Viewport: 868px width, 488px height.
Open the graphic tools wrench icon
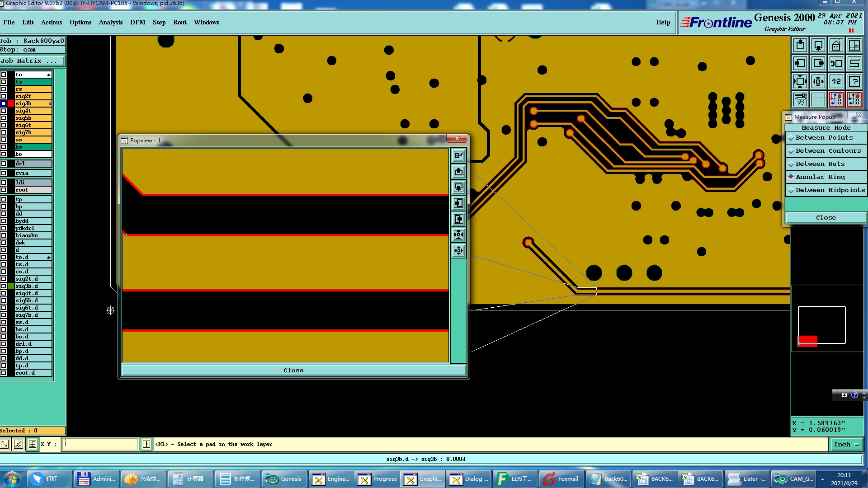coord(800,99)
